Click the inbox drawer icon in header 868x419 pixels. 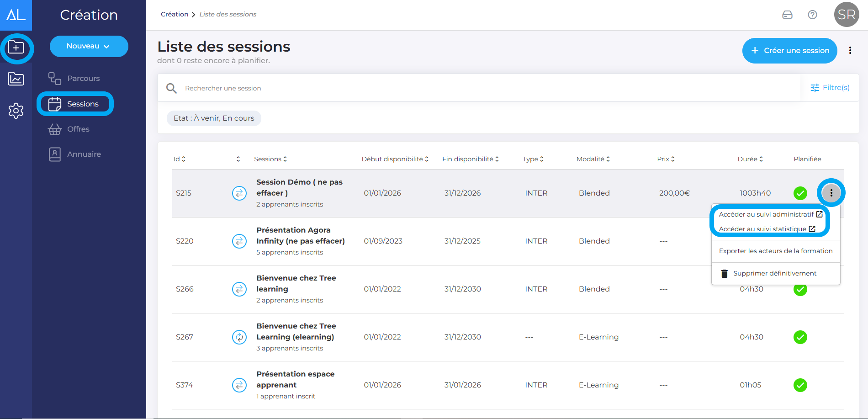[x=787, y=15]
